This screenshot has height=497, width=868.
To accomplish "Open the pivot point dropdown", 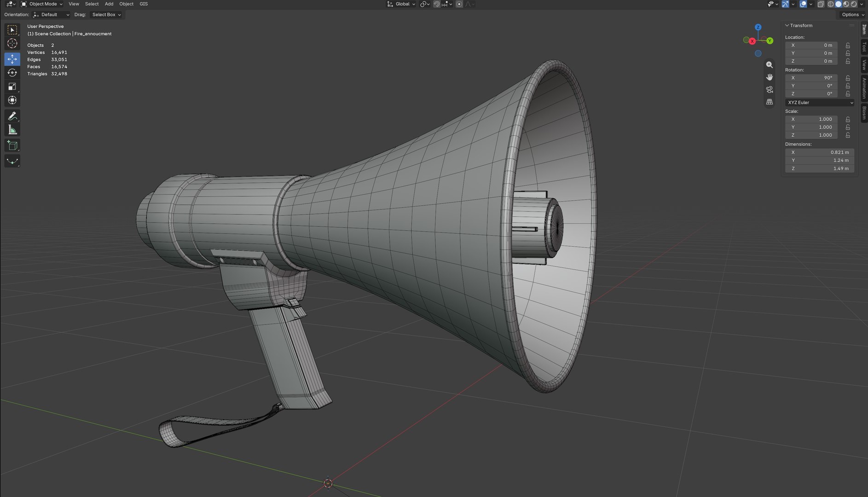I will coord(425,4).
